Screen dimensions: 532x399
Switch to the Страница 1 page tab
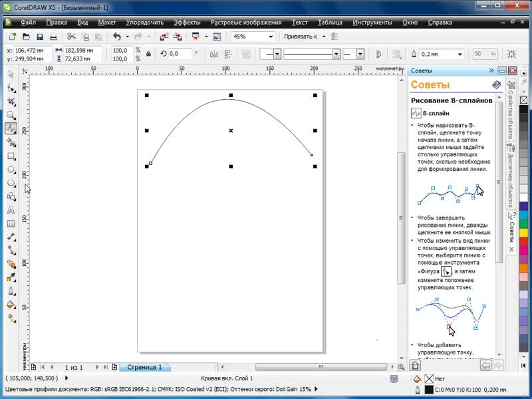pyautogui.click(x=144, y=367)
